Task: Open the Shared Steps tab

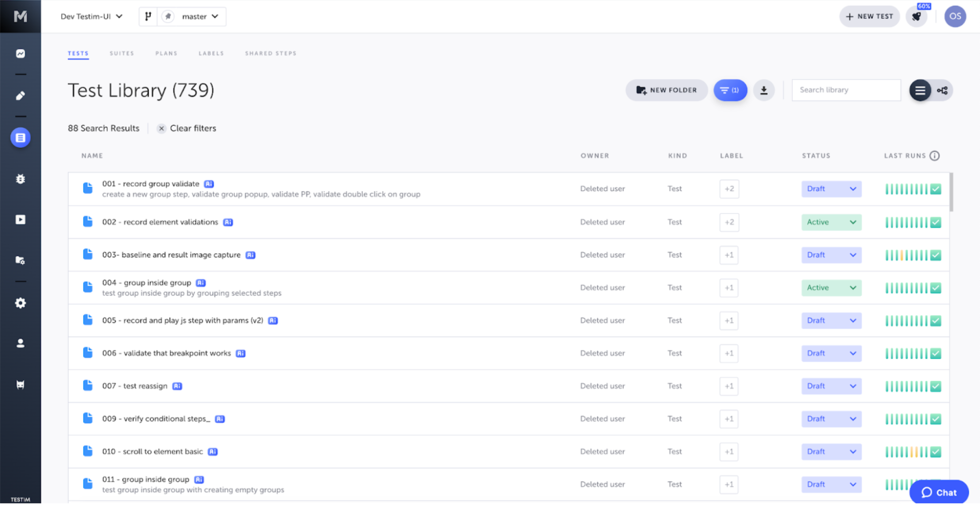Action: (270, 53)
